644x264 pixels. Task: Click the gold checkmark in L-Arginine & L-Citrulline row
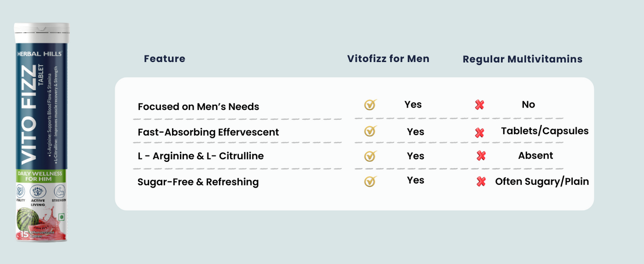point(370,156)
